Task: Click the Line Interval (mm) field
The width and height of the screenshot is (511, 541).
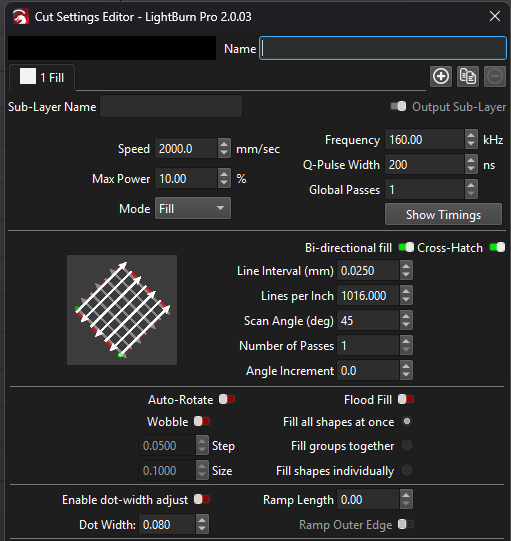Action: [368, 270]
